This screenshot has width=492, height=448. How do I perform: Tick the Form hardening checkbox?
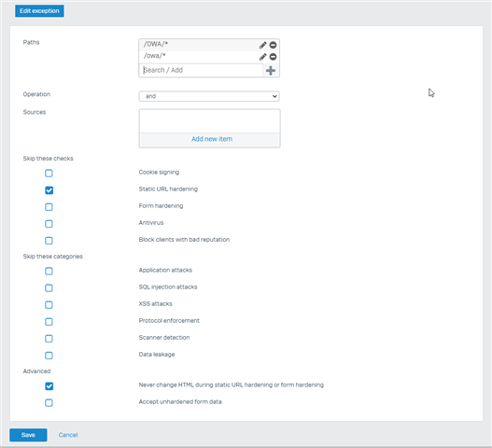pos(49,207)
